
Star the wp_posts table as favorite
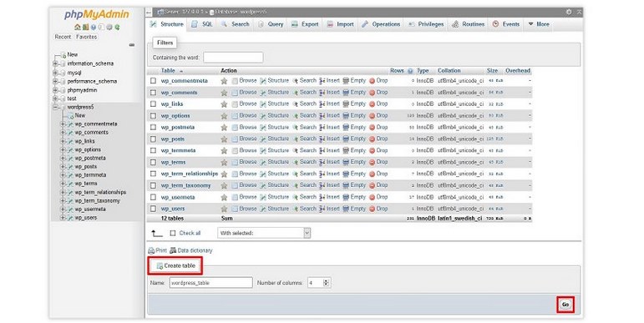[224, 139]
